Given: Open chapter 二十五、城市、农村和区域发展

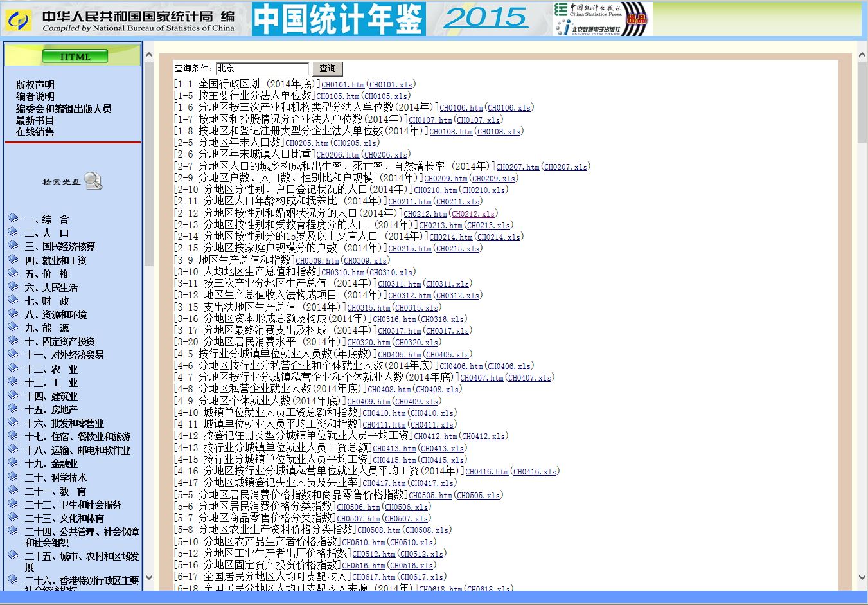Looking at the screenshot, I should (x=82, y=561).
